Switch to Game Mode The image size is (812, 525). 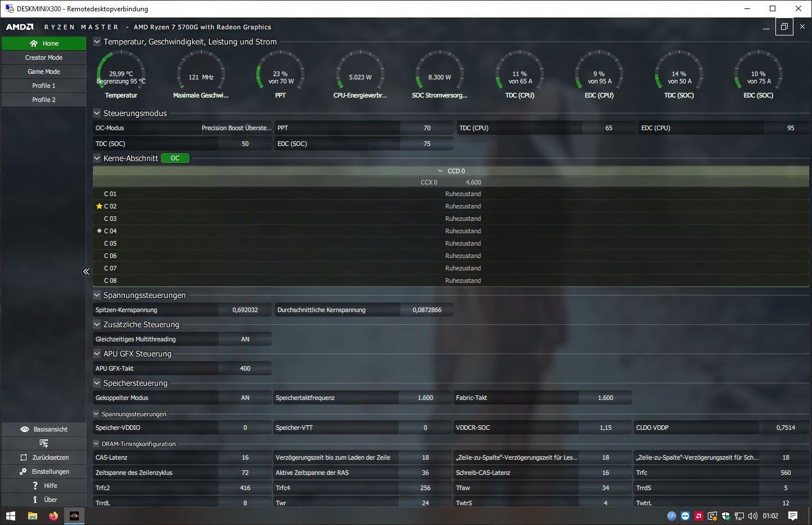43,72
